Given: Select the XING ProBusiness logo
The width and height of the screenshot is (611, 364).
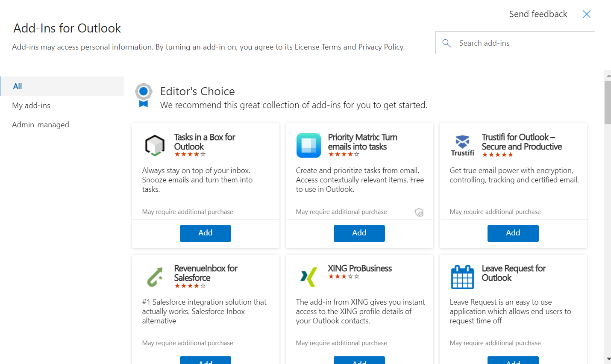Looking at the screenshot, I should tap(308, 276).
